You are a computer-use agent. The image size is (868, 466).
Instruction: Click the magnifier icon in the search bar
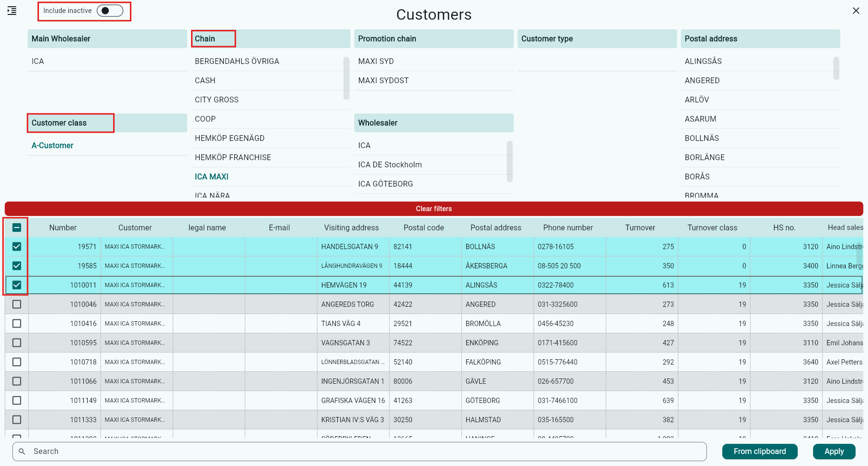coord(22,452)
